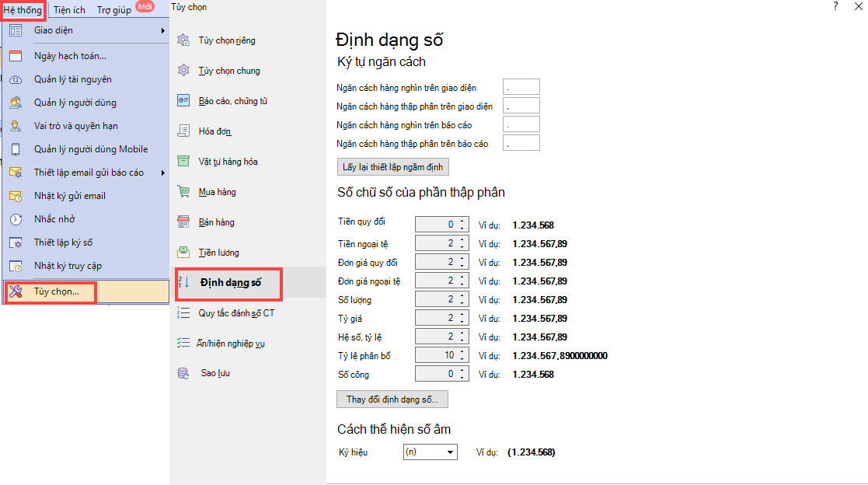Image resolution: width=868 pixels, height=485 pixels.
Task: Open the Tiện ích menu
Action: 68,10
